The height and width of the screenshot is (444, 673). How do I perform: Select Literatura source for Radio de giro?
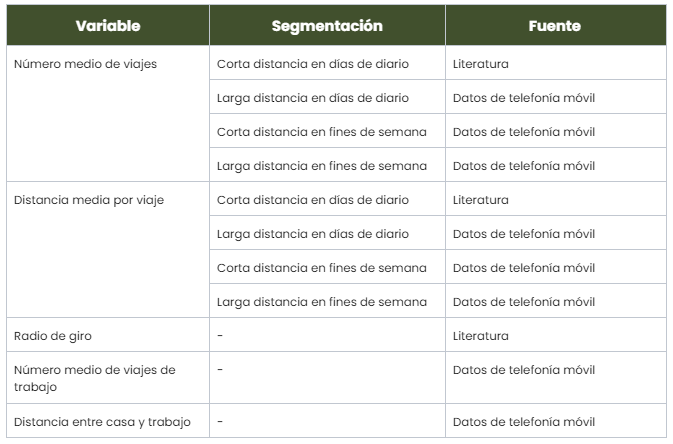point(480,336)
